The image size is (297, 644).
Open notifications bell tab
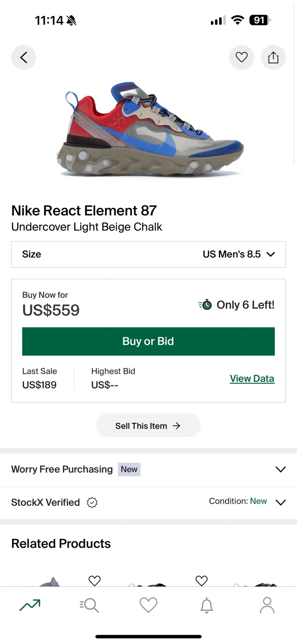[x=206, y=606]
